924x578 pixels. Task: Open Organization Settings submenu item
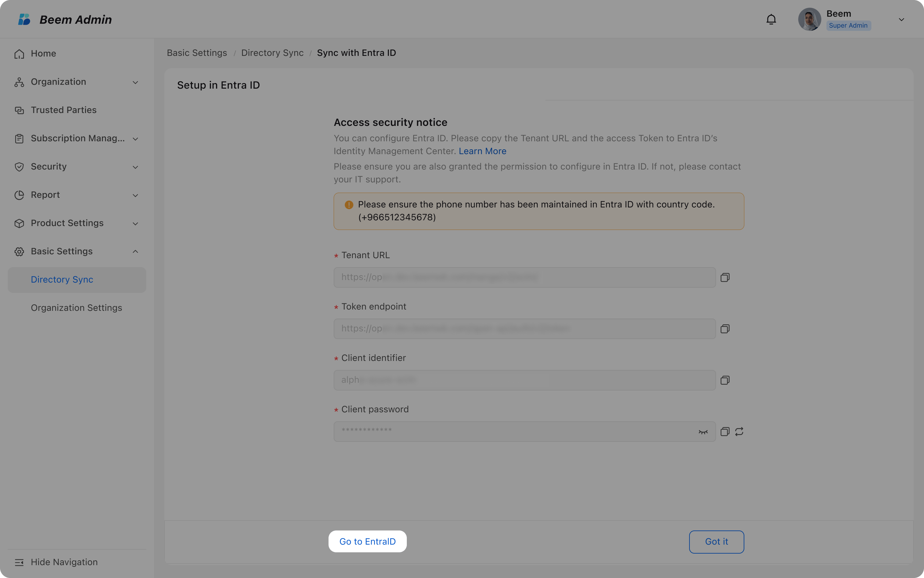tap(77, 308)
